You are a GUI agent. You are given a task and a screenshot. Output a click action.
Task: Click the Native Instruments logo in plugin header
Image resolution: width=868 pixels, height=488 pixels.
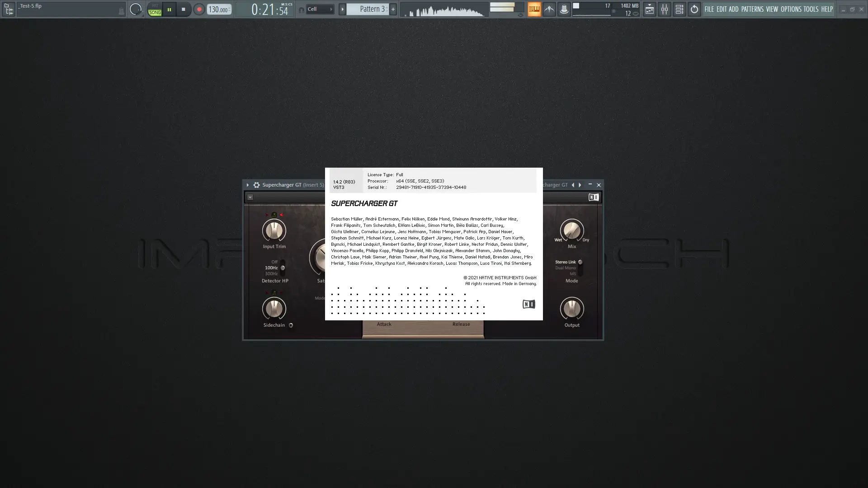click(x=593, y=197)
